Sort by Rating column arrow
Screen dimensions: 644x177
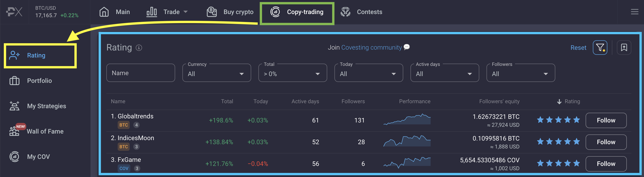coord(559,101)
